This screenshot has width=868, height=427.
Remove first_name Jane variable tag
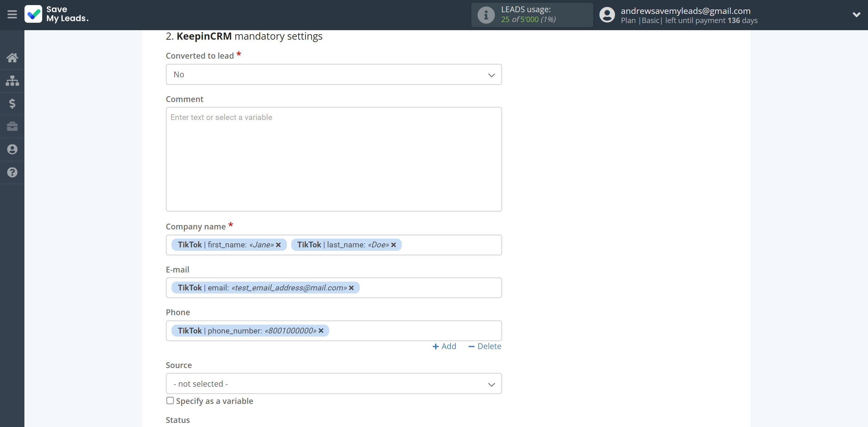(278, 245)
